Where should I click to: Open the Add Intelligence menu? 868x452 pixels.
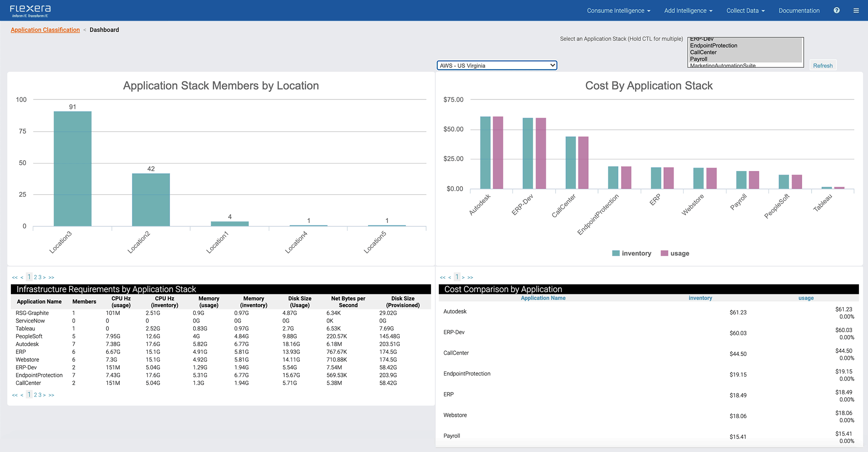688,10
